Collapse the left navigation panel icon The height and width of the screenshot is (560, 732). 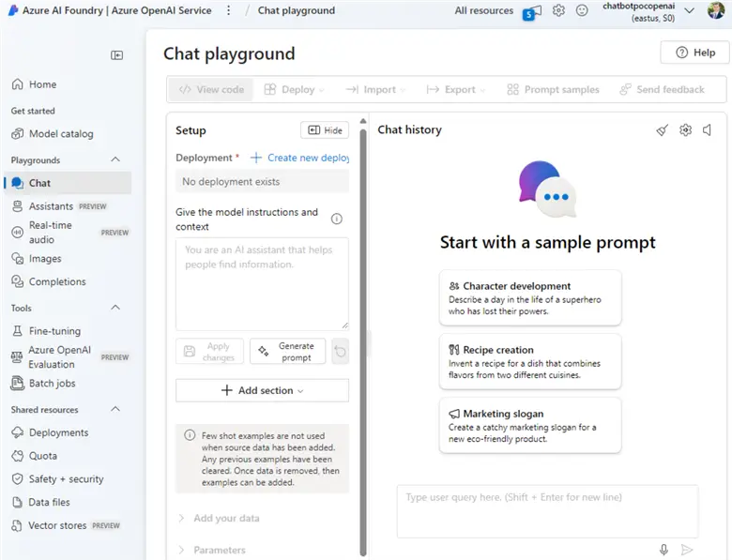coord(116,55)
